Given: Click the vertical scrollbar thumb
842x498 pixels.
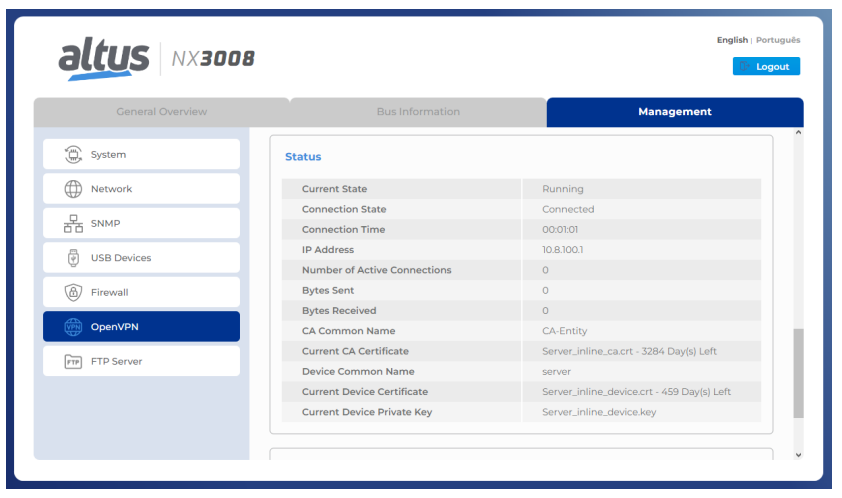Looking at the screenshot, I should coord(798,375).
